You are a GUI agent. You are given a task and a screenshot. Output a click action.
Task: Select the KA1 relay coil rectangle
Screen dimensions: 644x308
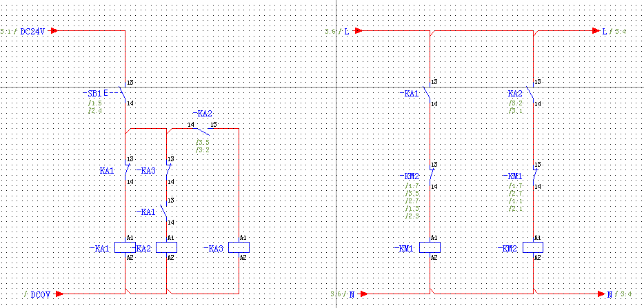pos(125,247)
